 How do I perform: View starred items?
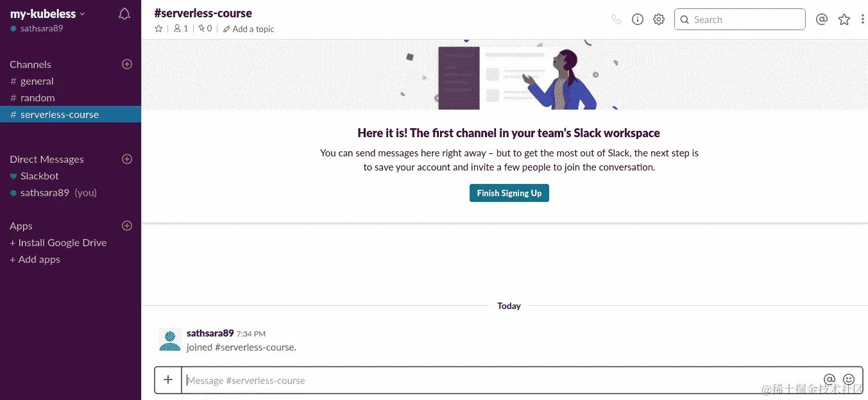[x=844, y=19]
